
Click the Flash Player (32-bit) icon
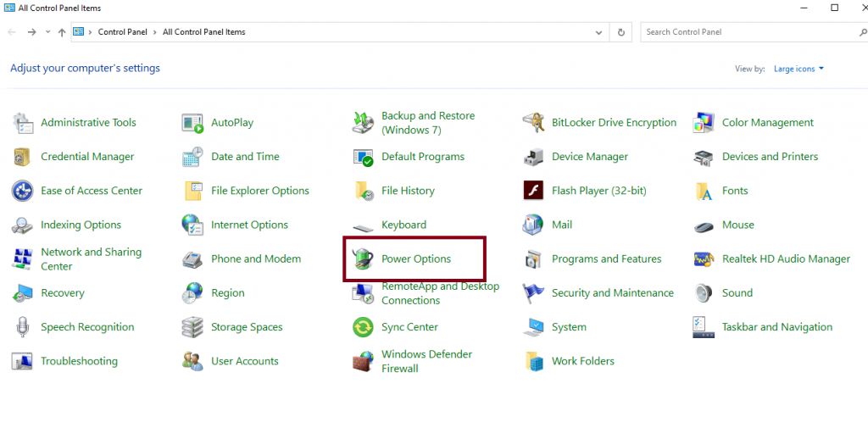click(x=533, y=191)
